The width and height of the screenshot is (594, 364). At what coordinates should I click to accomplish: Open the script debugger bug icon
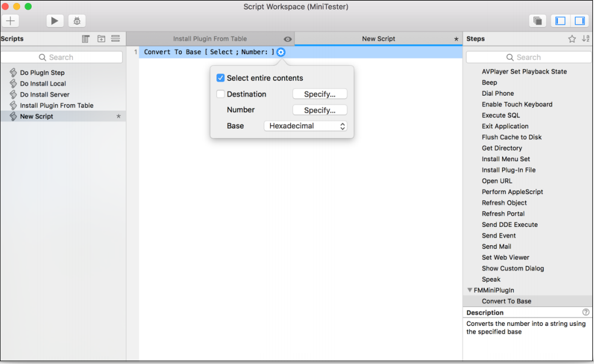click(77, 21)
